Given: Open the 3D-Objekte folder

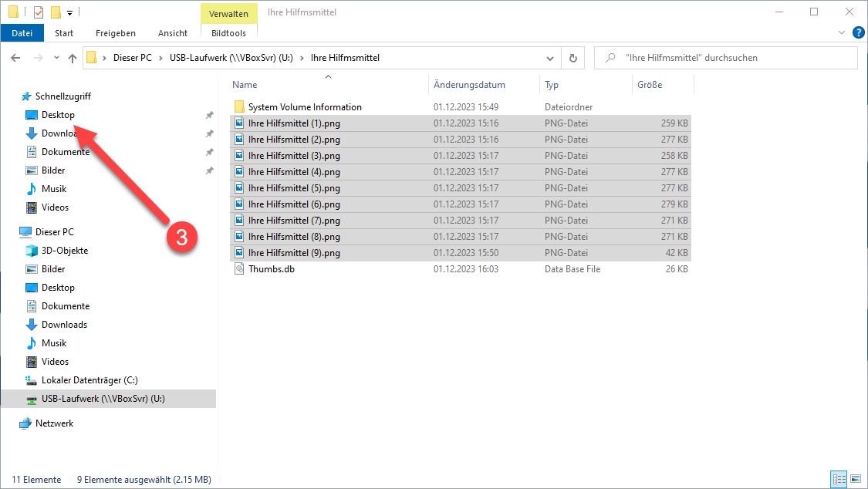Looking at the screenshot, I should (x=65, y=251).
